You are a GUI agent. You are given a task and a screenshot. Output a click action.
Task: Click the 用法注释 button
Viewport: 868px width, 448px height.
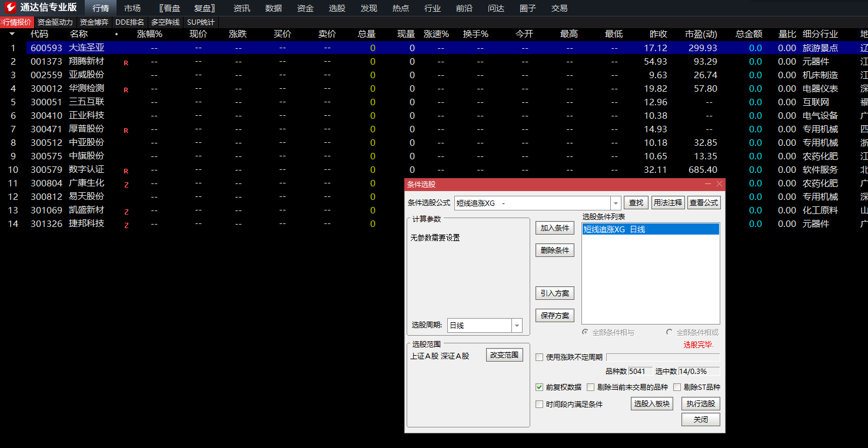point(668,203)
